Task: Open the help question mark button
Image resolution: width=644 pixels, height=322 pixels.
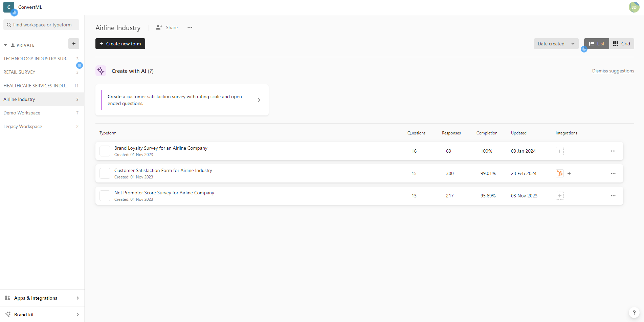Action: 634,313
